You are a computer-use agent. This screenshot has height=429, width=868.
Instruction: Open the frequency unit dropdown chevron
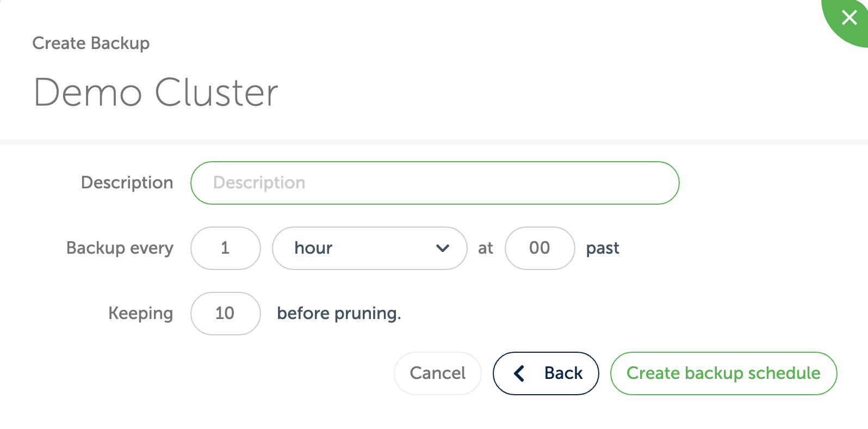pyautogui.click(x=443, y=248)
